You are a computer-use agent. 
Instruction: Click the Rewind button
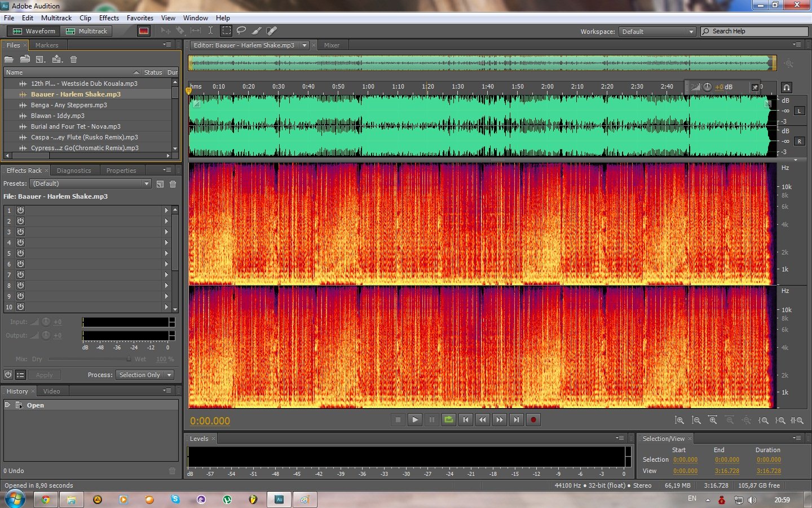tap(483, 420)
